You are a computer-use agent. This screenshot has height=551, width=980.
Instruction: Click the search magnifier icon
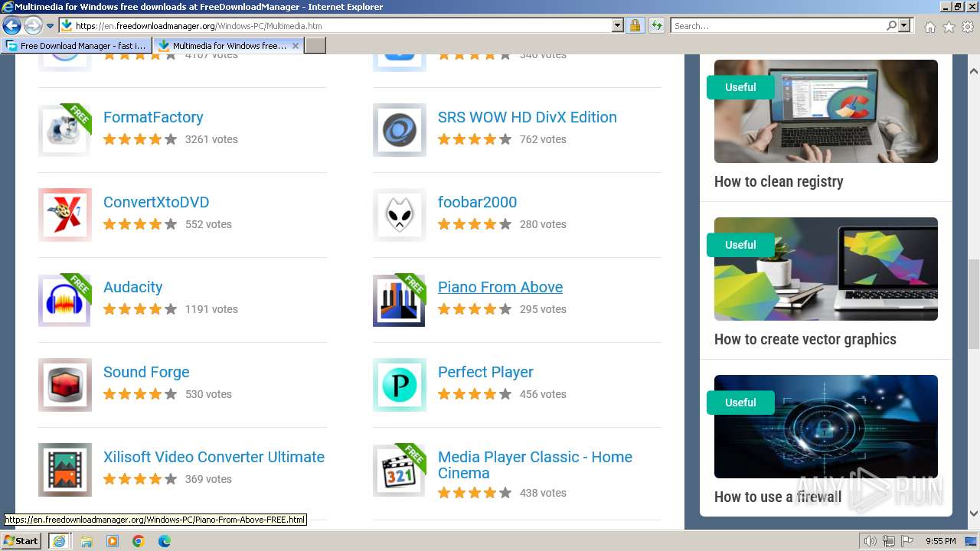tap(891, 26)
